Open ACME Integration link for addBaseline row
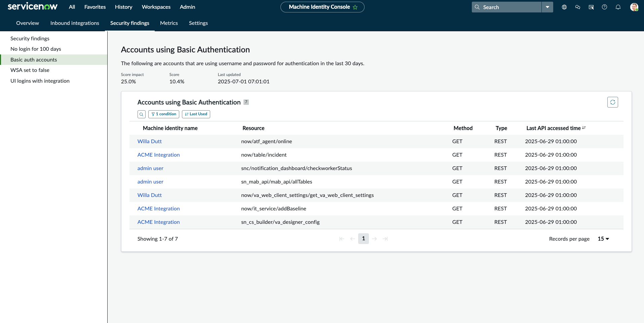Image resolution: width=644 pixels, height=323 pixels. click(x=158, y=209)
